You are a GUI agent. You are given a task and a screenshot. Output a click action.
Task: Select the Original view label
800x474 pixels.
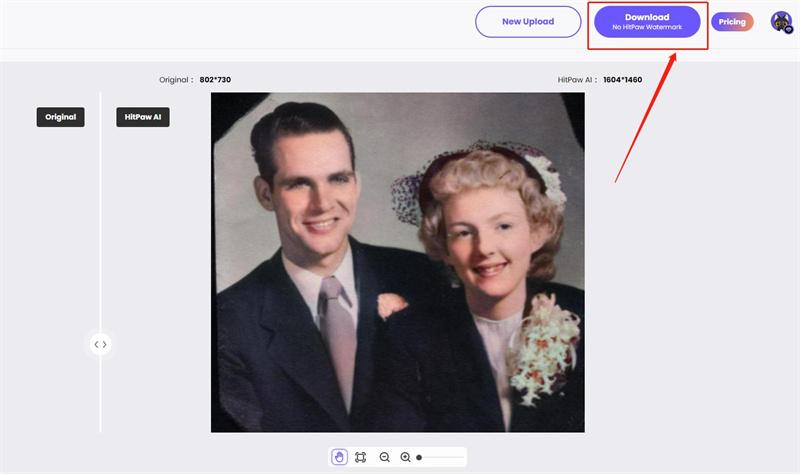coord(61,117)
